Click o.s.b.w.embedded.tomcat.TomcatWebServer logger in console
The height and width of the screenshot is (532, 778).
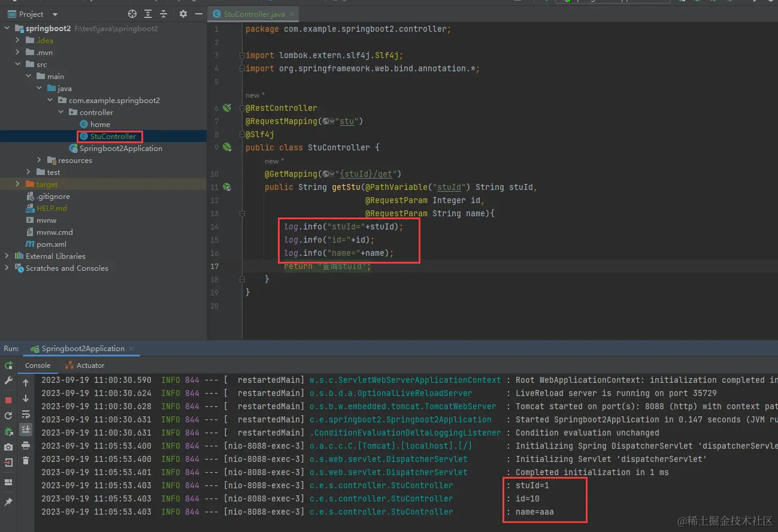402,406
